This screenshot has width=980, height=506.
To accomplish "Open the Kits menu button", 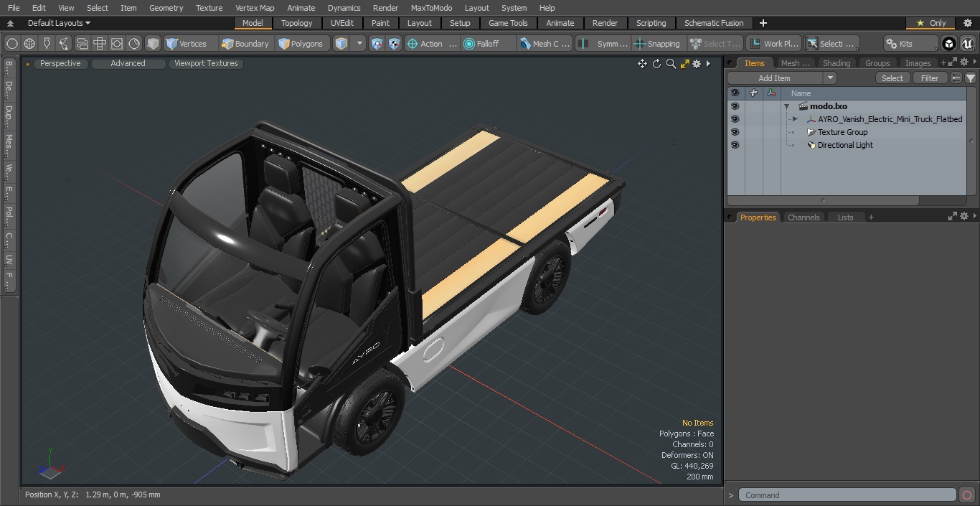I will tap(910, 44).
